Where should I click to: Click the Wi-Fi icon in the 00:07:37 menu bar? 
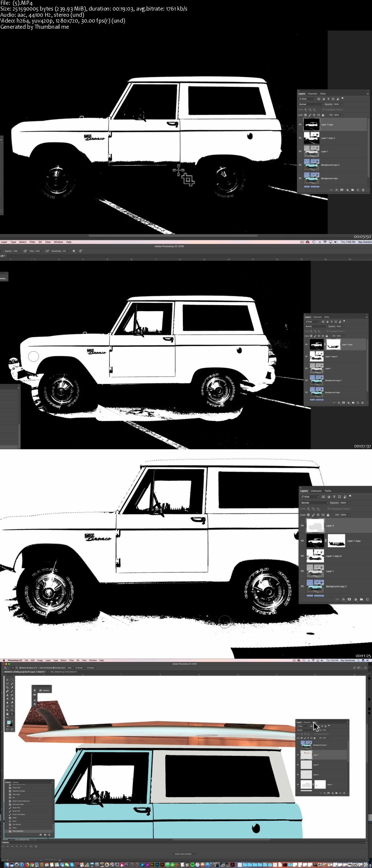click(325, 242)
